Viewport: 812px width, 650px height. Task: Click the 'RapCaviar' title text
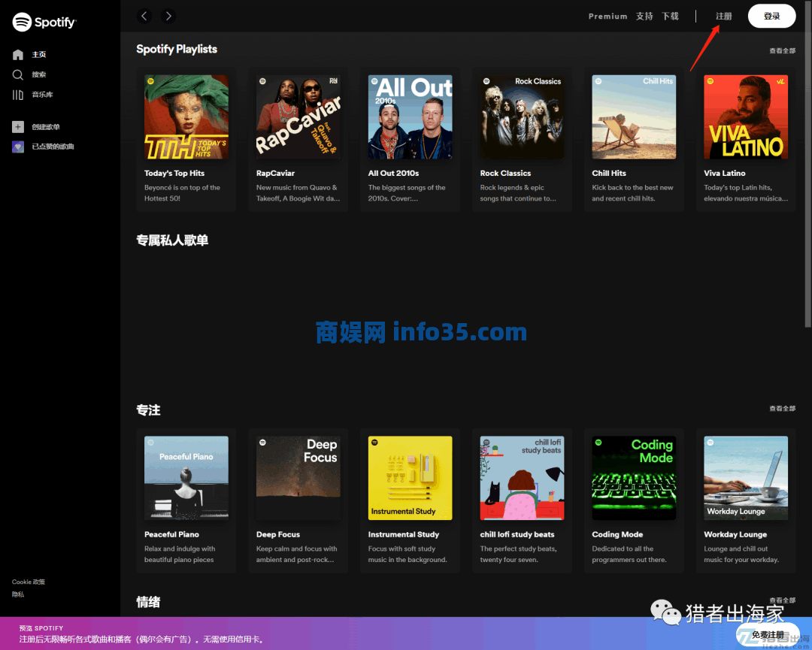tap(275, 174)
